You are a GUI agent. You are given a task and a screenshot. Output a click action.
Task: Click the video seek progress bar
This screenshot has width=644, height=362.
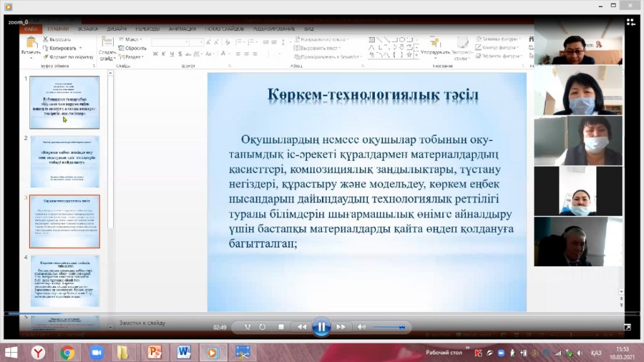[x=314, y=314]
